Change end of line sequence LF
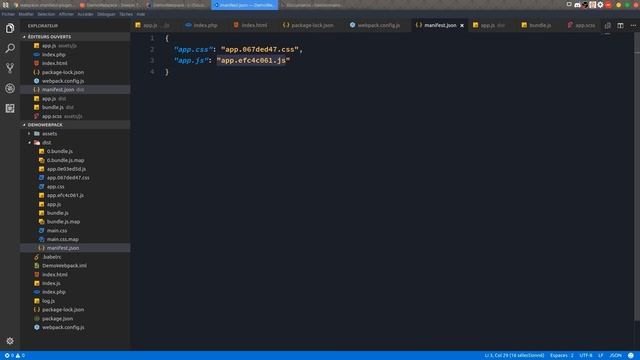Screen dimensions: 640x360 600,356
